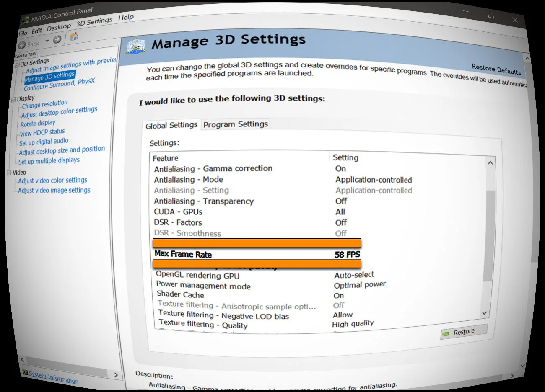Click the NVIDIA logo in the title bar

pyautogui.click(x=26, y=20)
